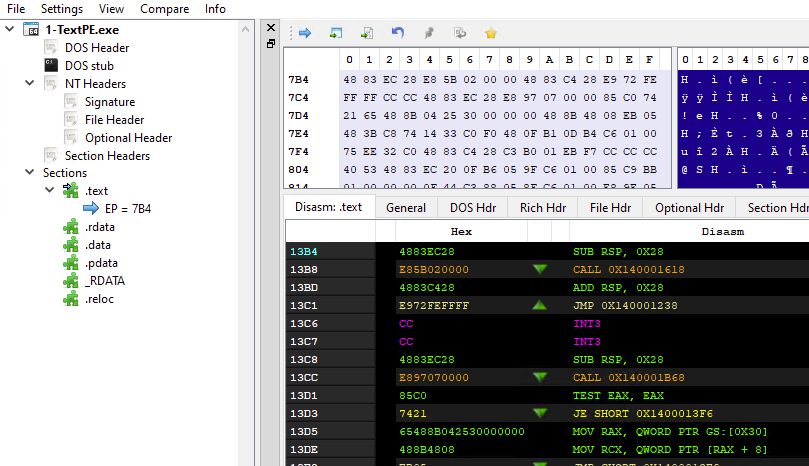Open the Settings menu
809x466 pixels.
point(62,9)
